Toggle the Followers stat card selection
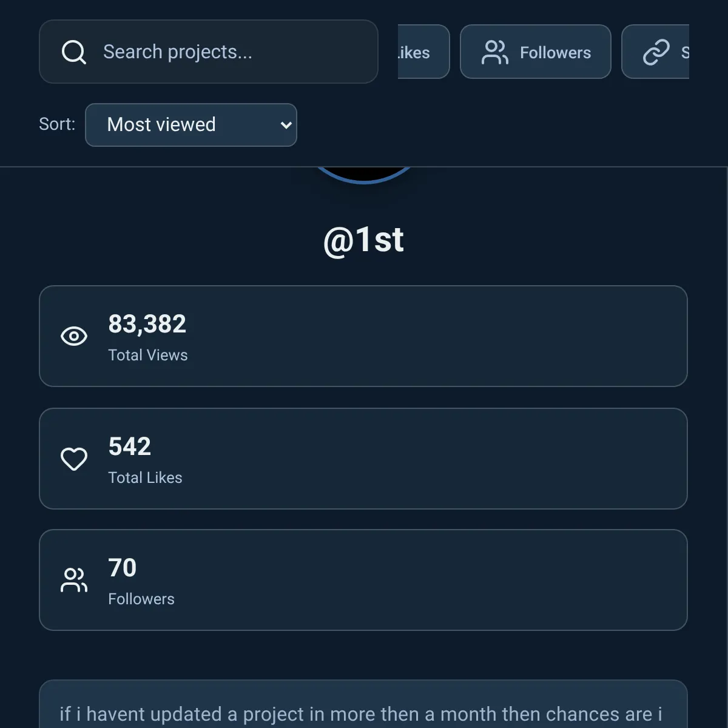The image size is (728, 728). pos(363,580)
